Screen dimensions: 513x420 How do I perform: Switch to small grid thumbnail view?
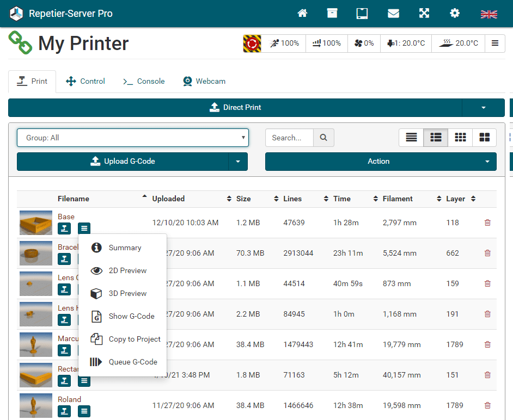click(460, 138)
